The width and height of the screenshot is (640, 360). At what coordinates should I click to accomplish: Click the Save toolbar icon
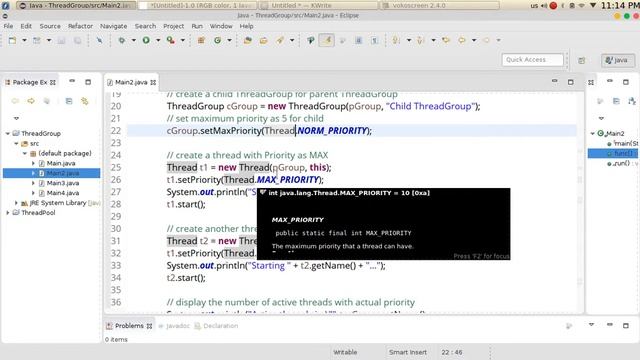coord(61,40)
